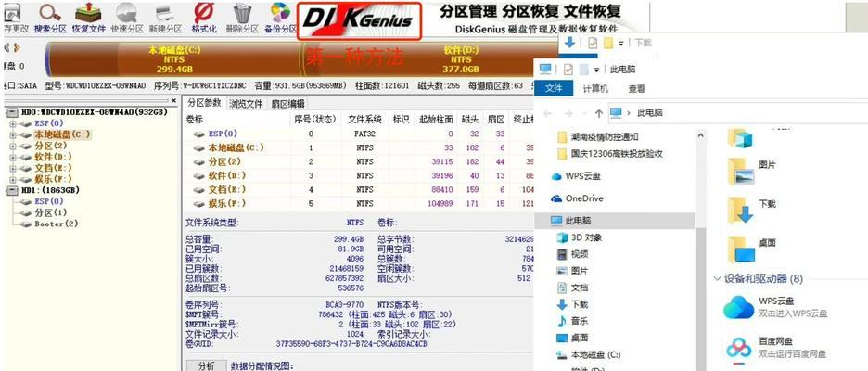868x371 pixels.
Task: Click the 音乐 music note icon in sidebar
Action: click(x=562, y=321)
